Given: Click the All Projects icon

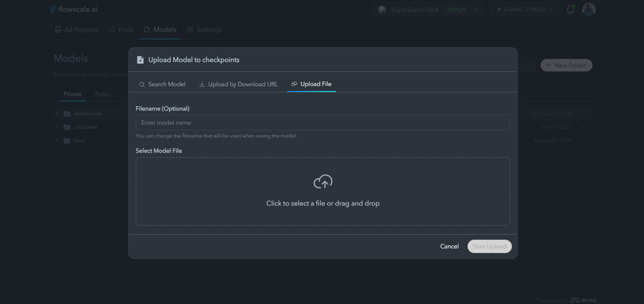Looking at the screenshot, I should click(x=58, y=30).
